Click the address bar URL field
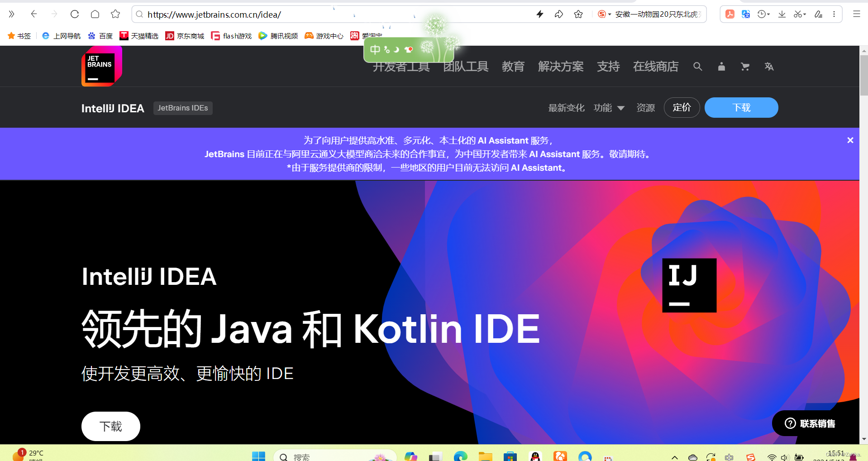This screenshot has width=868, height=461. (x=335, y=14)
